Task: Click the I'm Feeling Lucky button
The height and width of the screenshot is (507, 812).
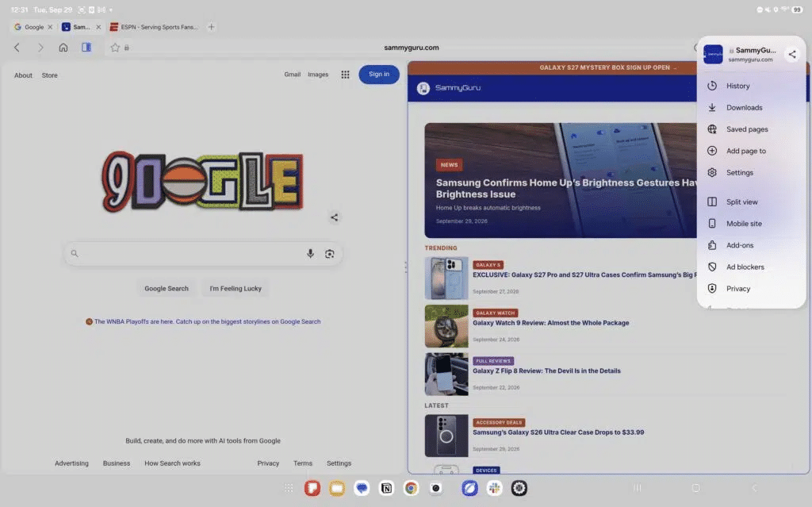Action: coord(236,289)
